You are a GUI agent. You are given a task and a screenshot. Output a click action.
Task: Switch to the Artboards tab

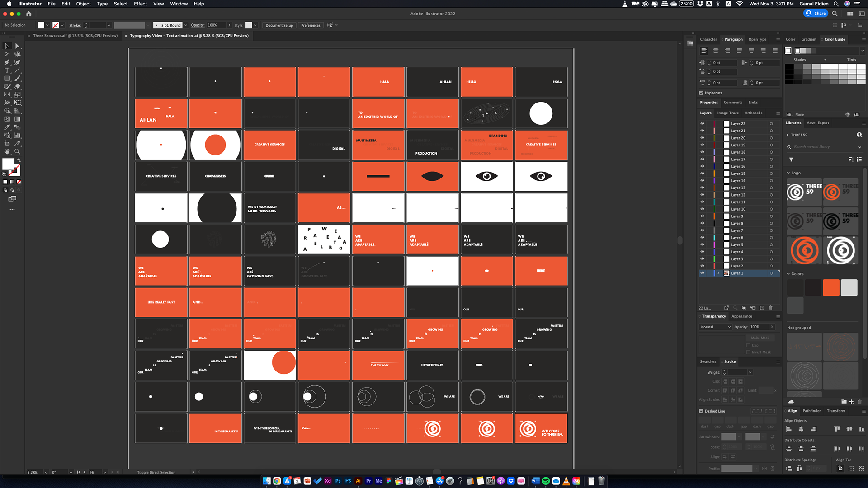pyautogui.click(x=753, y=113)
